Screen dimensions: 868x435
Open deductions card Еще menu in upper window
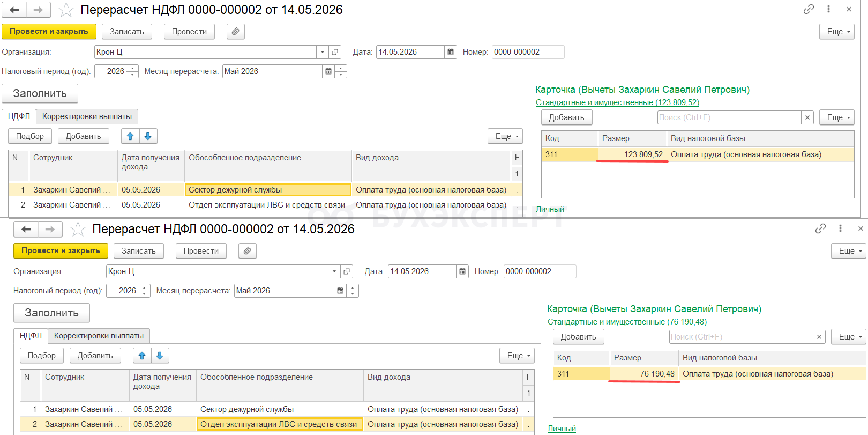(x=836, y=117)
